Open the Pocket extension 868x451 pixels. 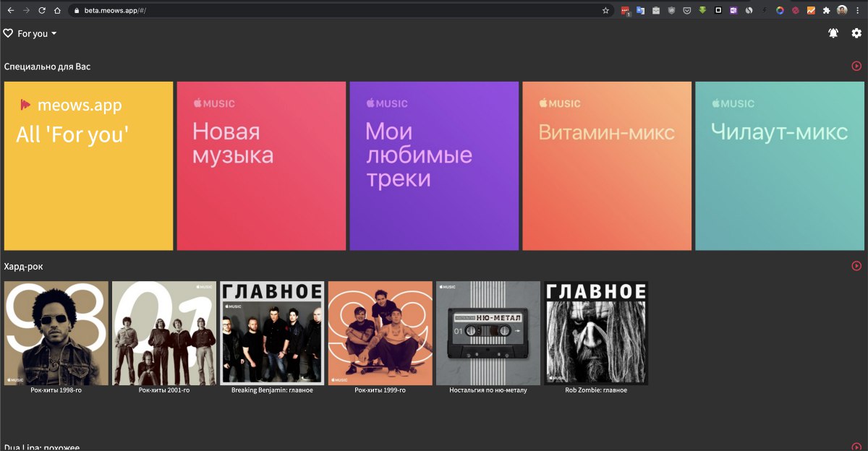tap(686, 11)
